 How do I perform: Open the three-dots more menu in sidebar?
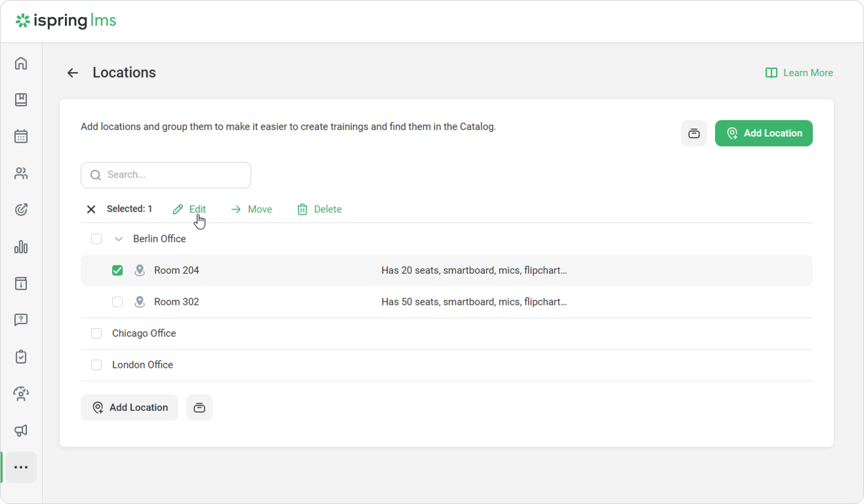(x=21, y=467)
